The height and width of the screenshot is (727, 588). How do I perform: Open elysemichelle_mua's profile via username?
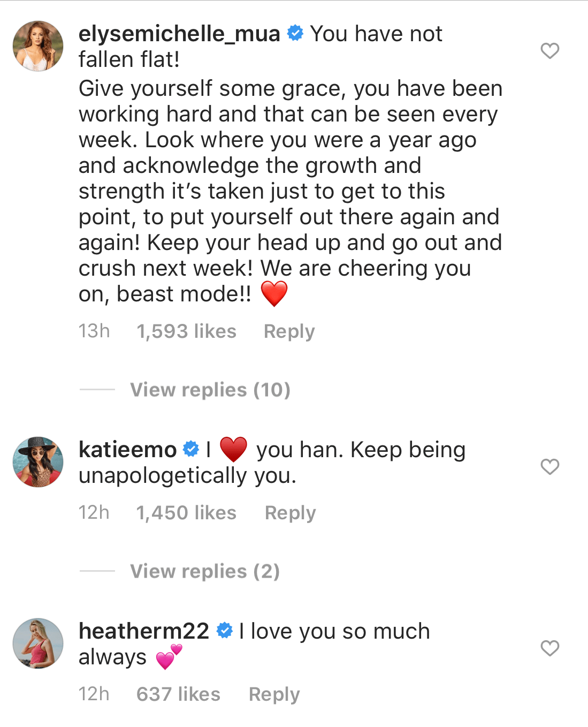click(180, 34)
